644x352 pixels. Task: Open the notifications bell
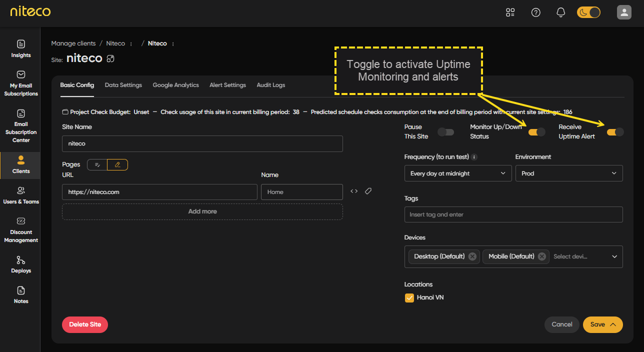click(x=561, y=12)
